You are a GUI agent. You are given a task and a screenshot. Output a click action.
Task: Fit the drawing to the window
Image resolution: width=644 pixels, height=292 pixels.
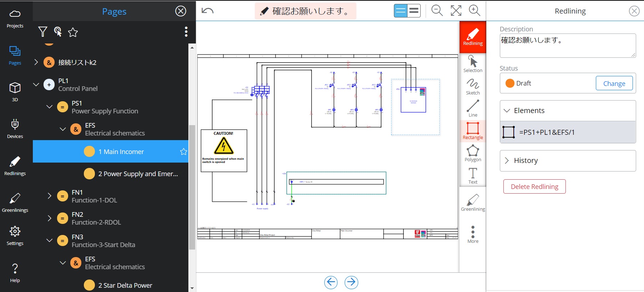456,11
